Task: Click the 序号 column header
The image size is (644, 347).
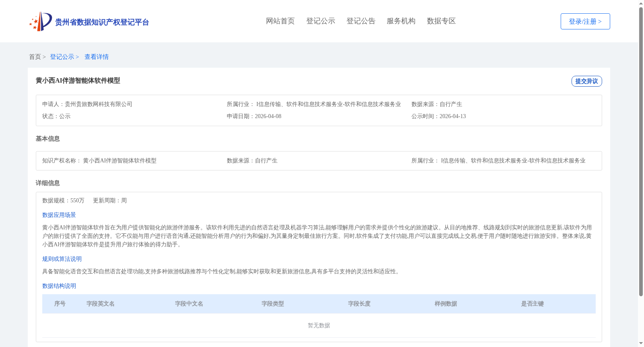Action: [x=60, y=304]
